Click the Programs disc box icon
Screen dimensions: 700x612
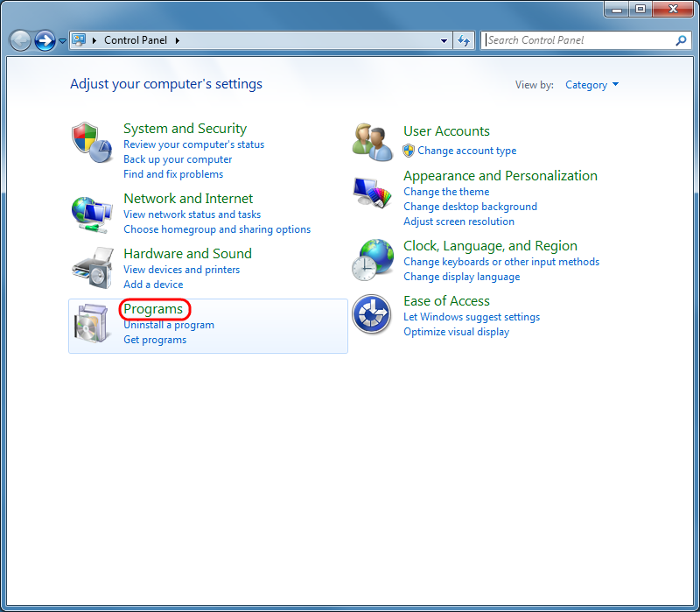pyautogui.click(x=92, y=323)
